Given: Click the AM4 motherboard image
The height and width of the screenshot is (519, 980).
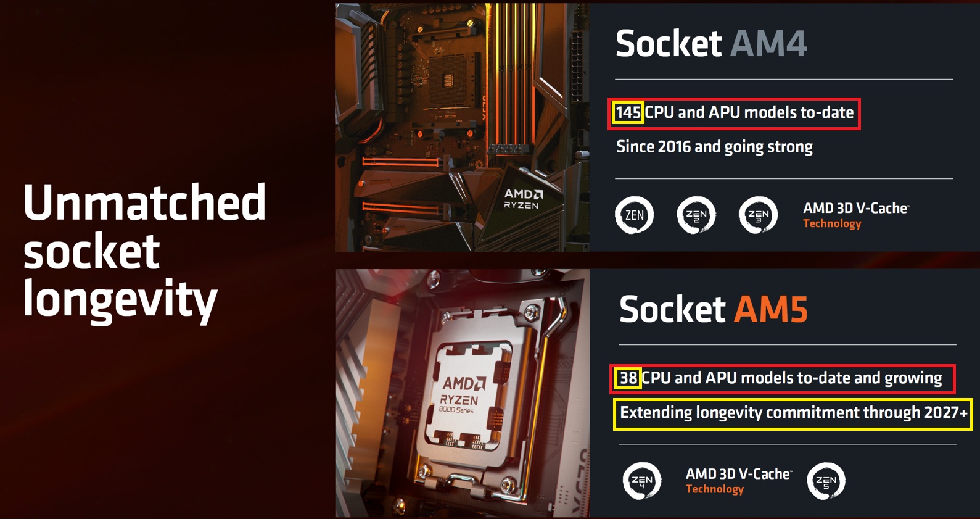Looking at the screenshot, I should click(462, 127).
